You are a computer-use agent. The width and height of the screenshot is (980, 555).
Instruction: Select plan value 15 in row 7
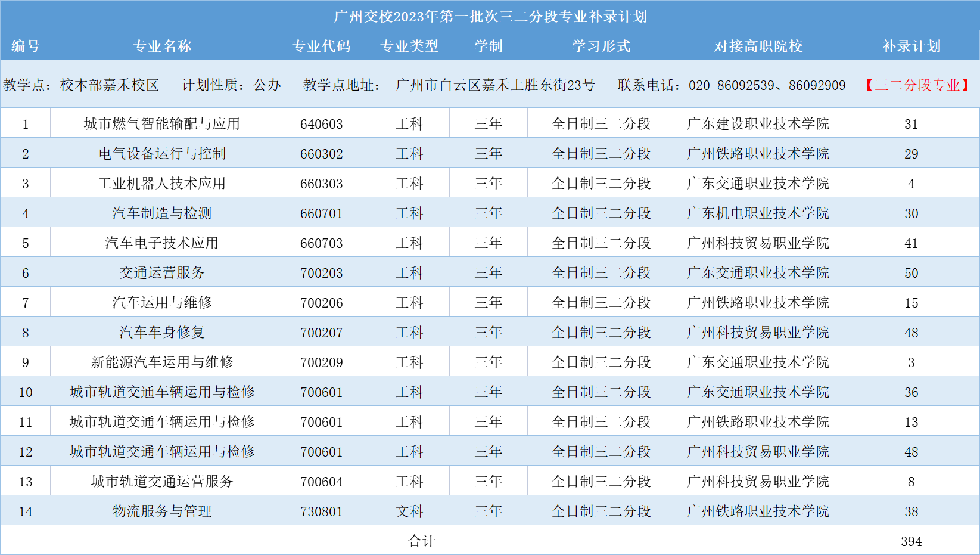click(911, 303)
